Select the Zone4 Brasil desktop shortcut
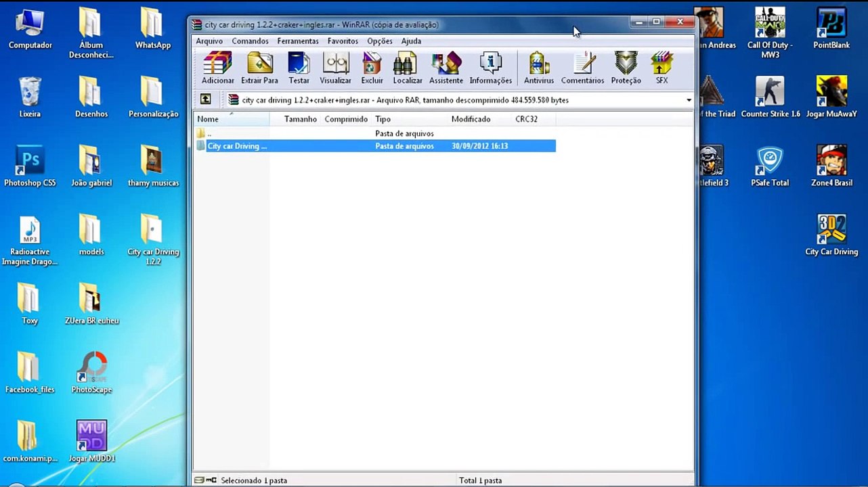 [x=831, y=166]
